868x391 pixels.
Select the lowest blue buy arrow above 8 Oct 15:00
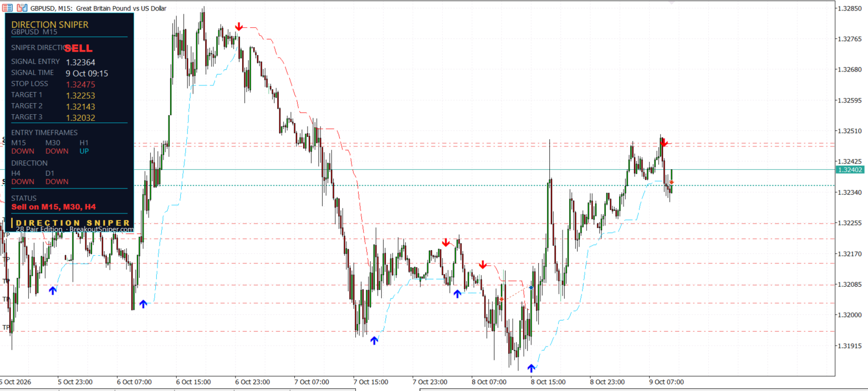532,368
